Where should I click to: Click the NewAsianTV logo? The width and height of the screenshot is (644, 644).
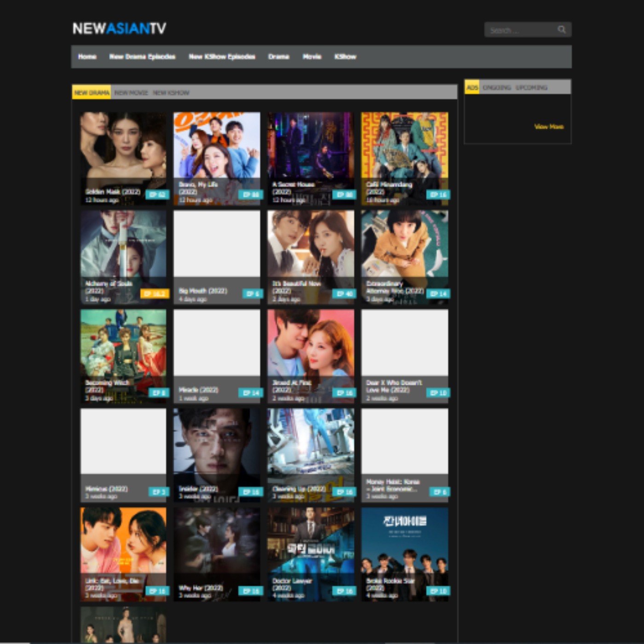click(119, 29)
